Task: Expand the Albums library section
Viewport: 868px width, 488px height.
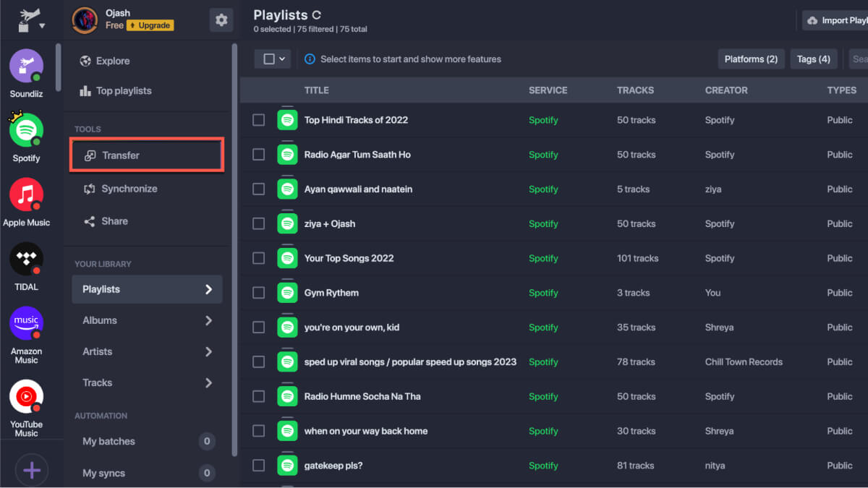Action: coord(147,320)
